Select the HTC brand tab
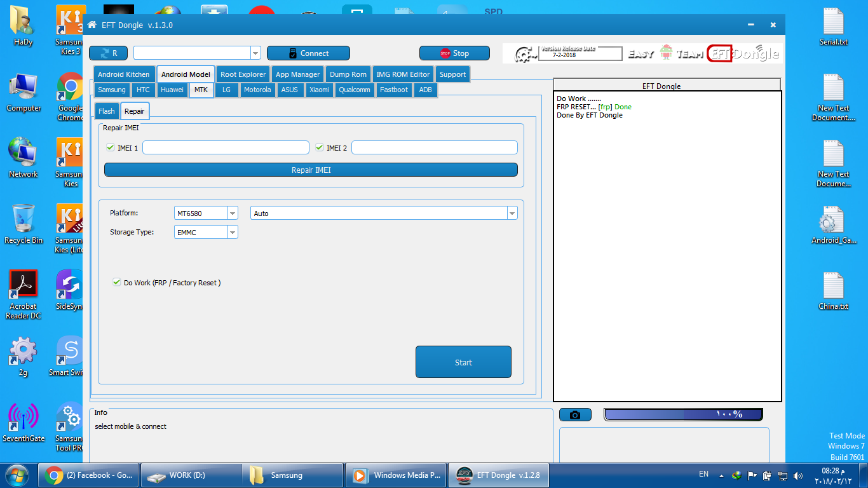 coord(143,90)
